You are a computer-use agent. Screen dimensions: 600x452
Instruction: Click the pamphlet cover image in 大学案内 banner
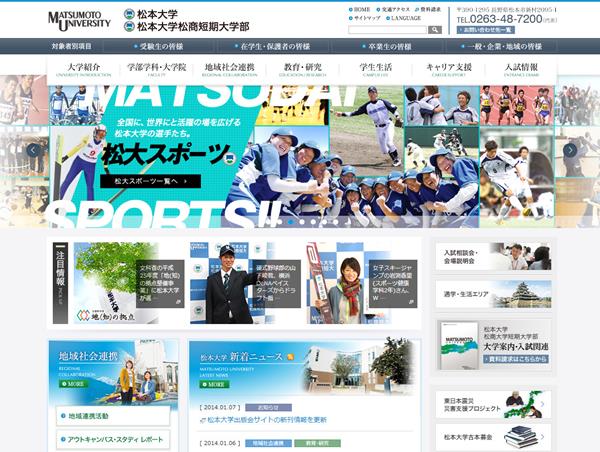460,346
